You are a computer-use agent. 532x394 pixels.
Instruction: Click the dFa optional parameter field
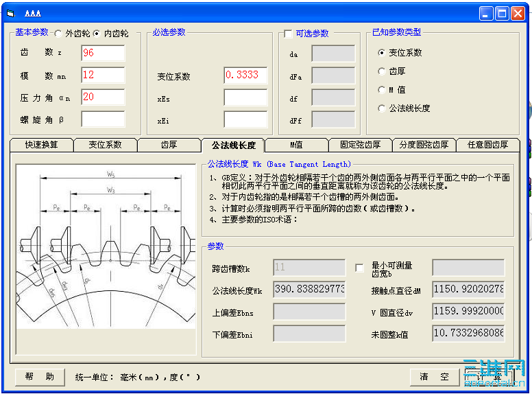coord(333,76)
